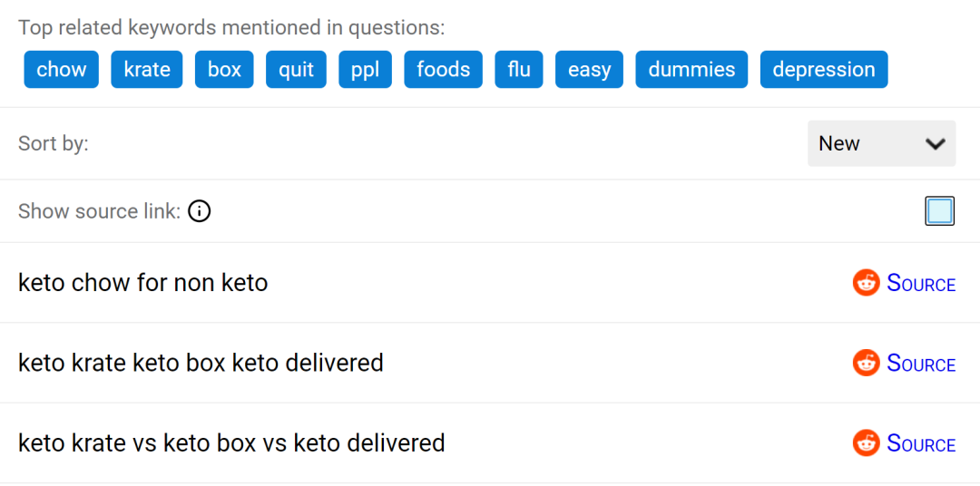Pick the ppl keyword tag
Image resolution: width=980 pixels, height=486 pixels.
(365, 70)
